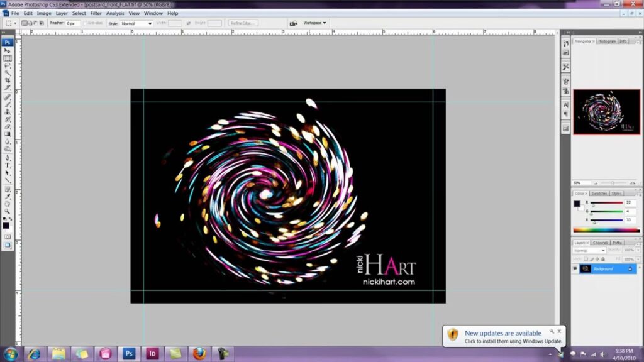
Task: Click the color spectrum ramp bar
Action: (x=606, y=231)
